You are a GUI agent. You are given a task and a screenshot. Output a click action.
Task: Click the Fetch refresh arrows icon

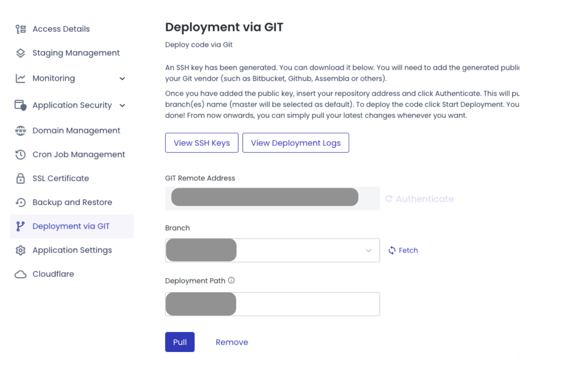click(392, 250)
